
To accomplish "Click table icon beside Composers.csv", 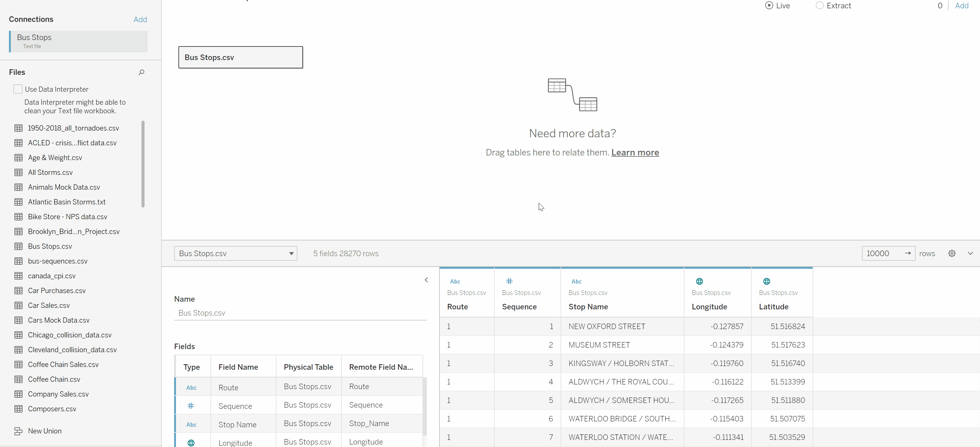I will (18, 409).
